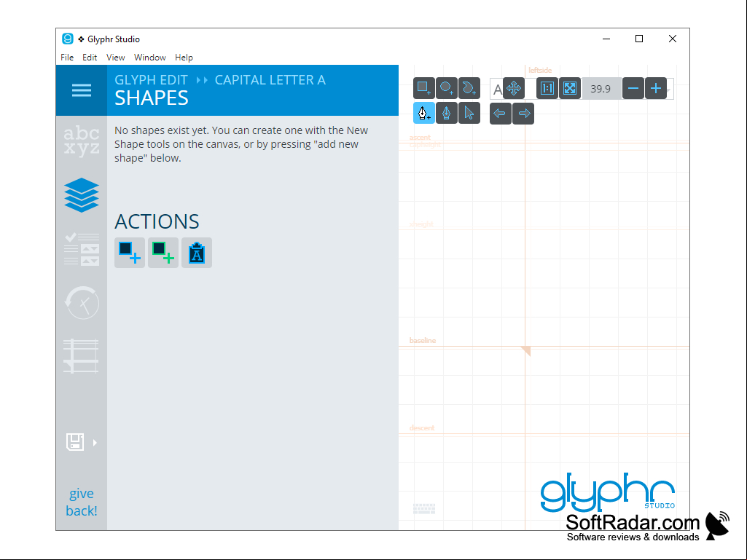Expand the save options arrow
Screen dimensions: 747x560
tap(95, 443)
